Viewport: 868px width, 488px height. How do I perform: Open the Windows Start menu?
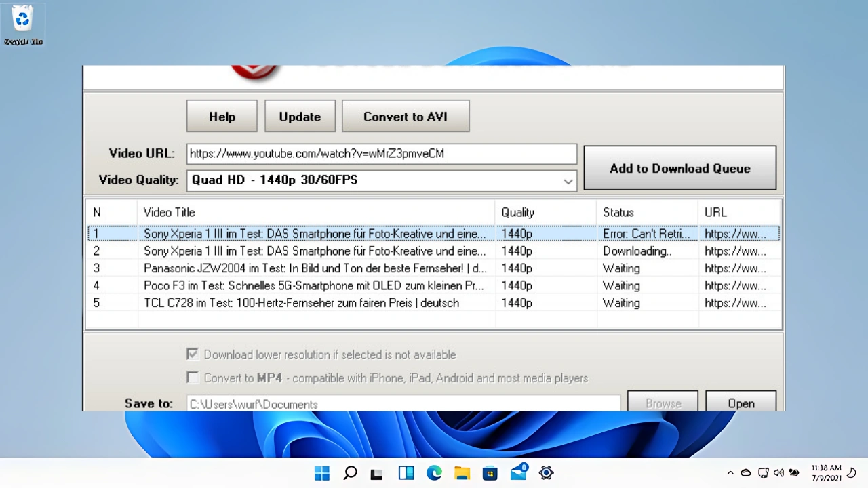(322, 473)
